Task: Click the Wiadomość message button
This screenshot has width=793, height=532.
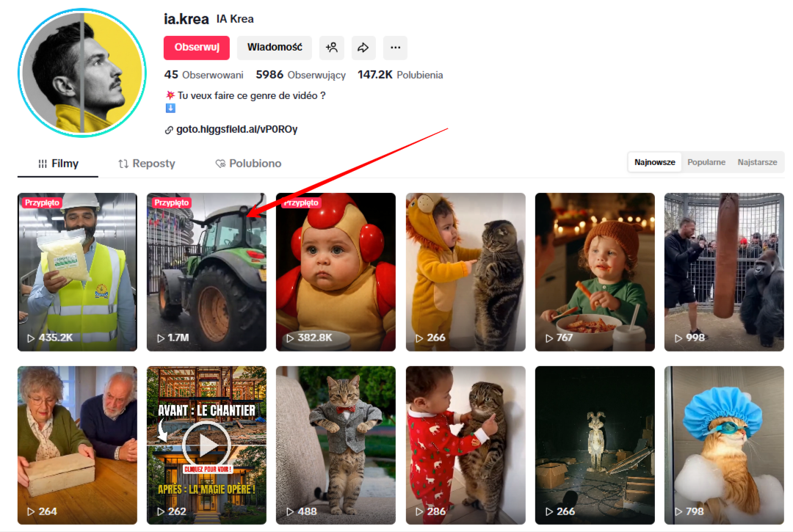Action: pyautogui.click(x=275, y=48)
